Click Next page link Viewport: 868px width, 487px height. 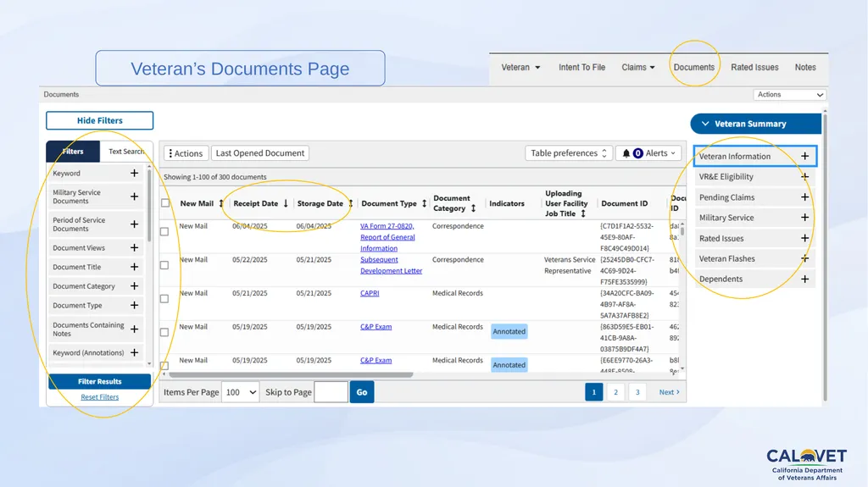coord(669,392)
